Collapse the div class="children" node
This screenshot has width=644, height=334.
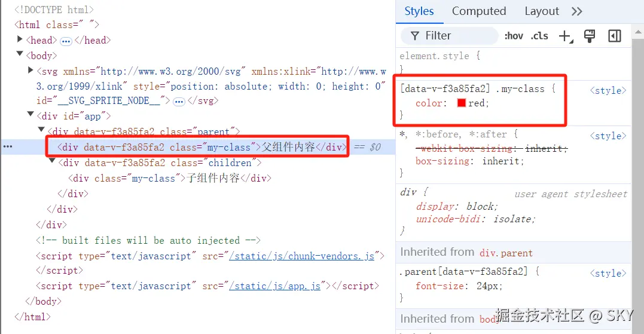pyautogui.click(x=52, y=161)
